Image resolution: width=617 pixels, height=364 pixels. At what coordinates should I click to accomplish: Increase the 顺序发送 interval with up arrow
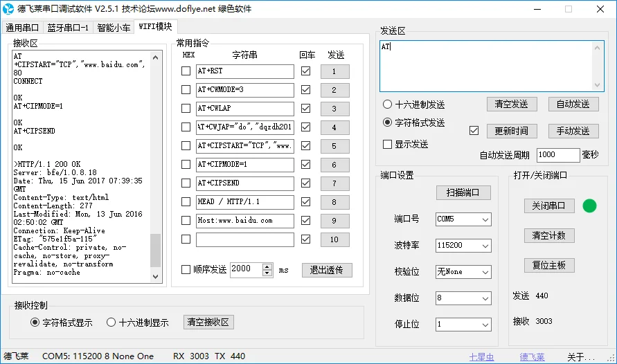[267, 266]
